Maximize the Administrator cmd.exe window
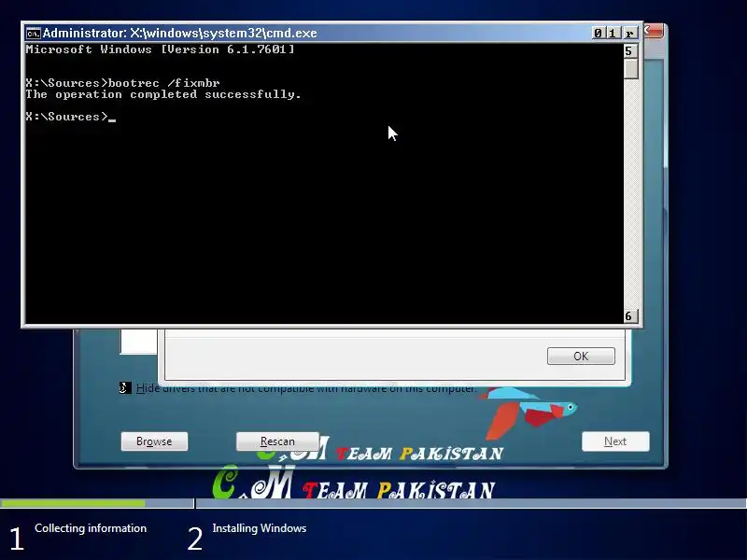 pyautogui.click(x=613, y=33)
